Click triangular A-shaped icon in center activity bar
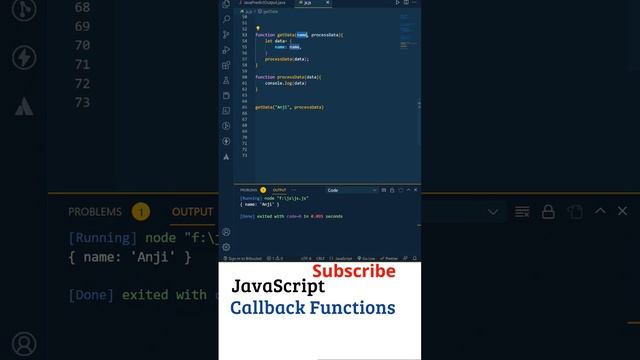 (x=226, y=157)
